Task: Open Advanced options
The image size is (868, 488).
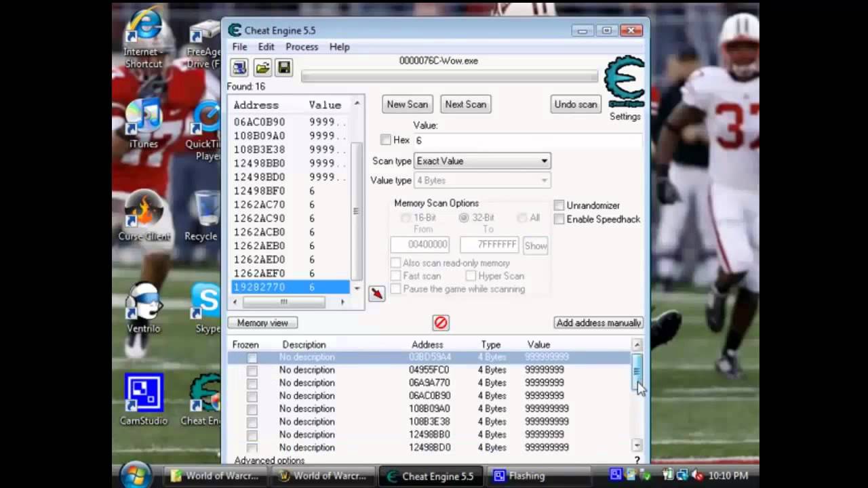Action: pyautogui.click(x=269, y=460)
